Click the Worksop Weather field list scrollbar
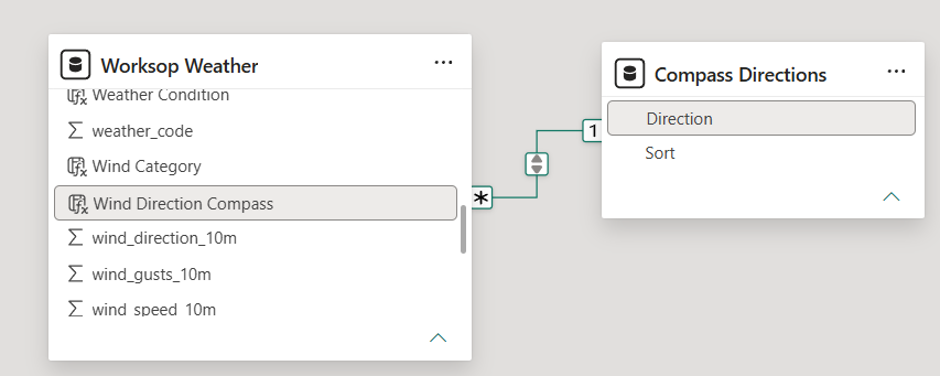Viewport: 940px width, 376px height. [463, 230]
